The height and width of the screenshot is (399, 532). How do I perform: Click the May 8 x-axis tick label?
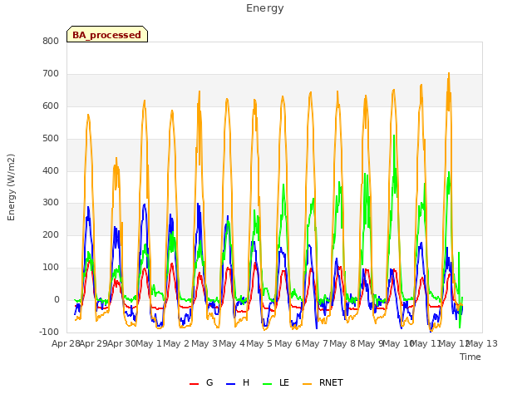342,343
